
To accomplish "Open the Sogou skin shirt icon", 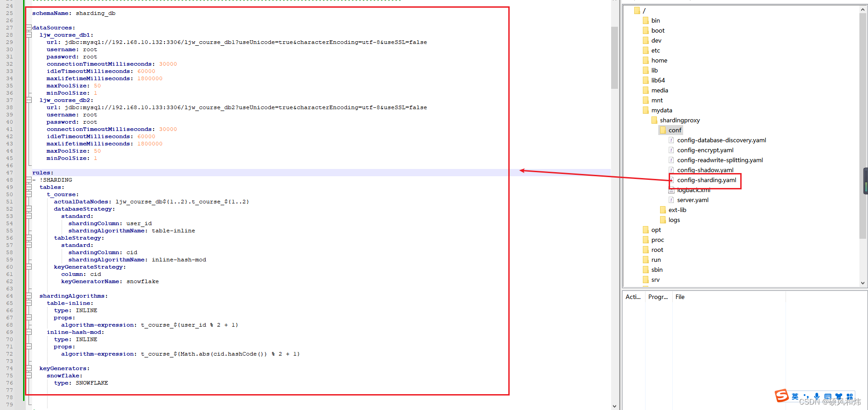I will (839, 396).
